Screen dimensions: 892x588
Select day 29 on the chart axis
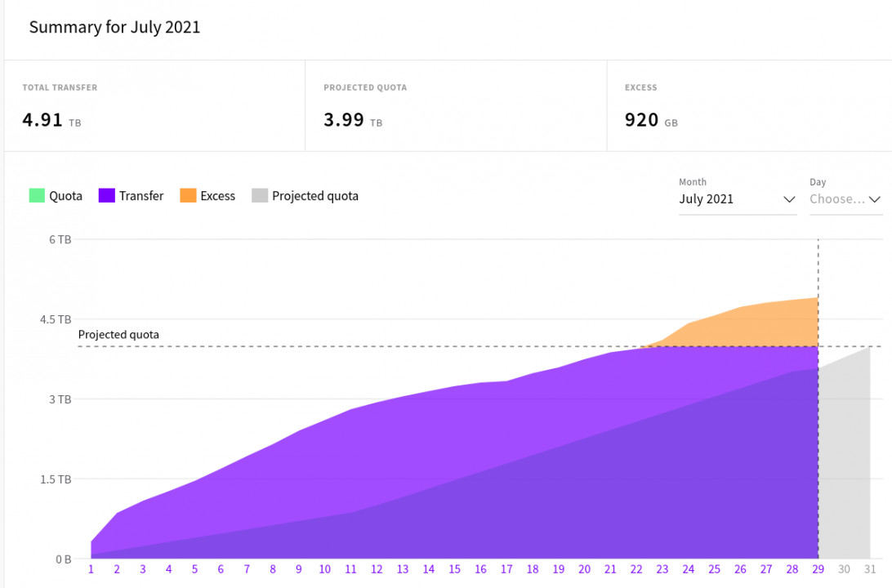818,569
